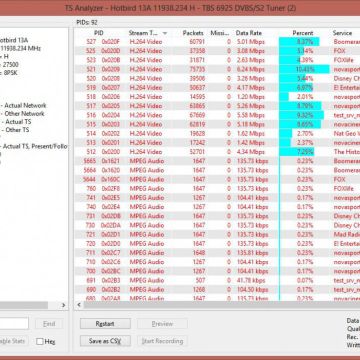
Task: Focus the search input field beside Find
Action: point(14,324)
